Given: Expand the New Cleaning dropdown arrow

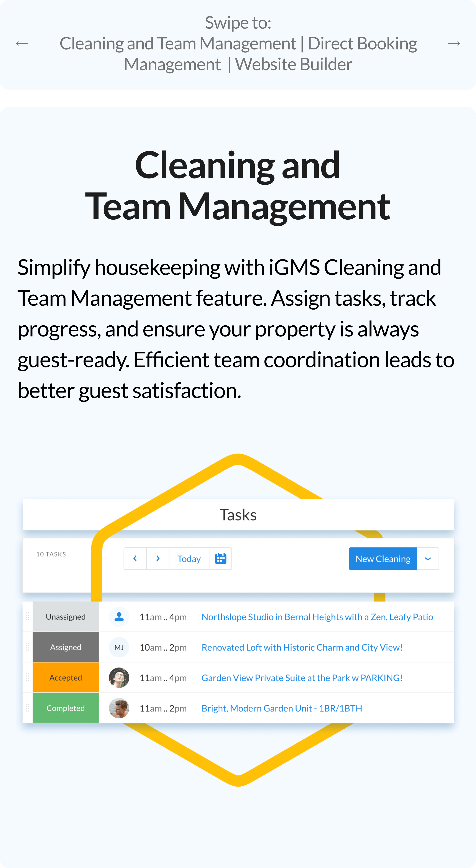Looking at the screenshot, I should click(x=428, y=559).
